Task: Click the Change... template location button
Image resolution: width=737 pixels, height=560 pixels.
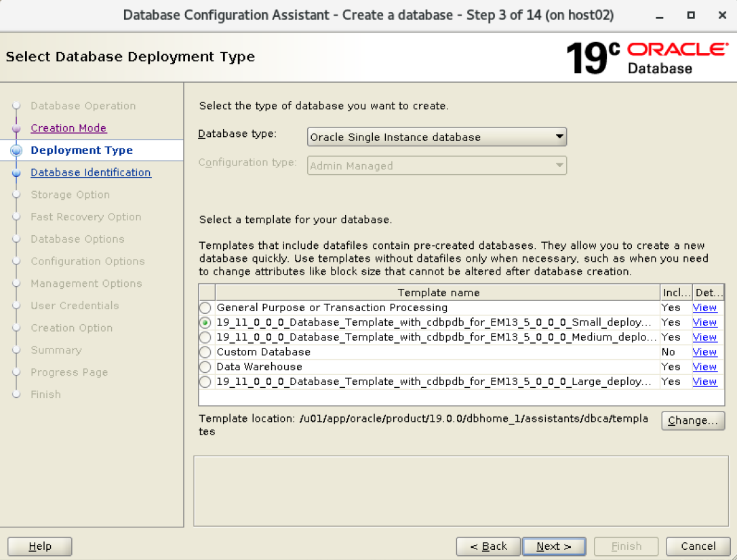Action: pyautogui.click(x=693, y=420)
